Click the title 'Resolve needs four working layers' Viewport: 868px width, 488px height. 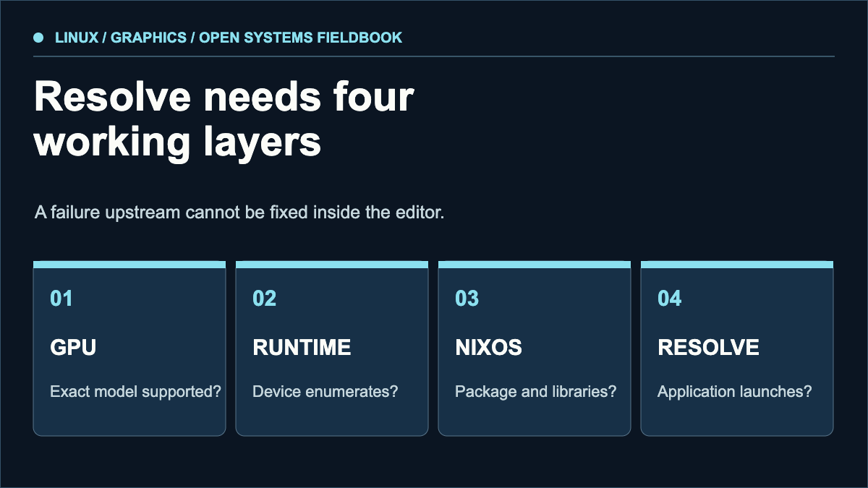224,120
